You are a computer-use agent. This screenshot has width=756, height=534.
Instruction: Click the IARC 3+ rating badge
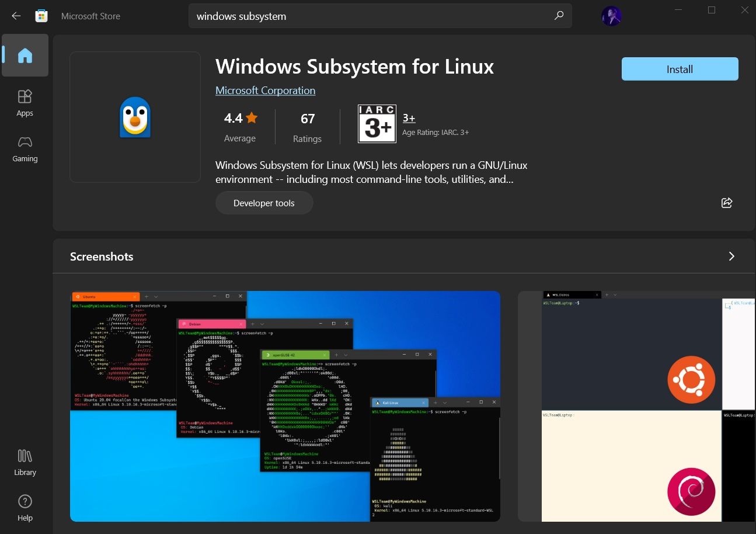coord(377,124)
